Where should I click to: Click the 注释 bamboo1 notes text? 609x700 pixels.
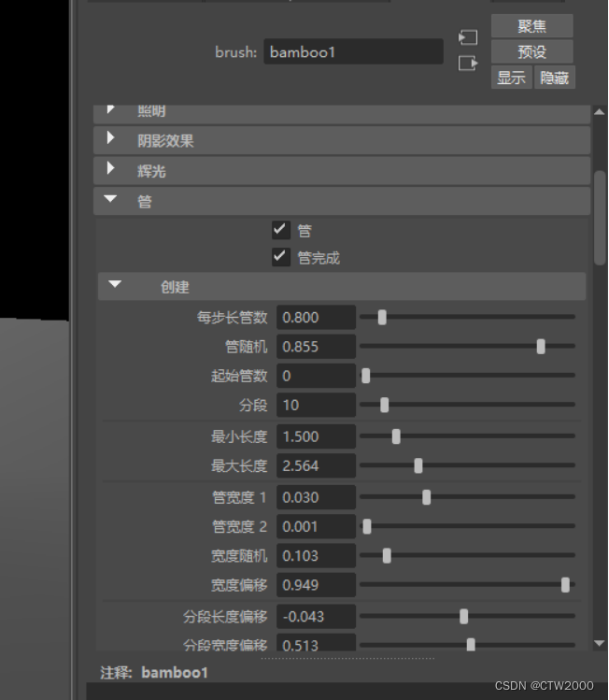point(154,672)
